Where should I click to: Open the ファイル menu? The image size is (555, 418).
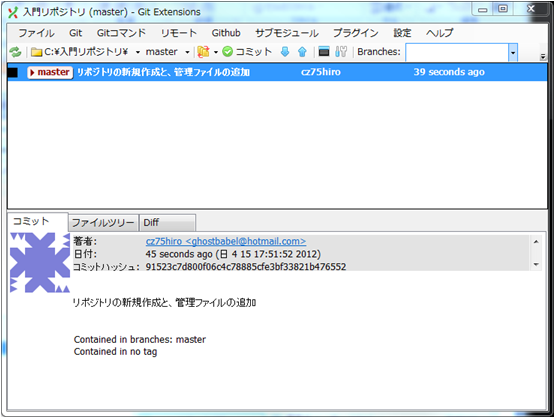click(x=36, y=33)
